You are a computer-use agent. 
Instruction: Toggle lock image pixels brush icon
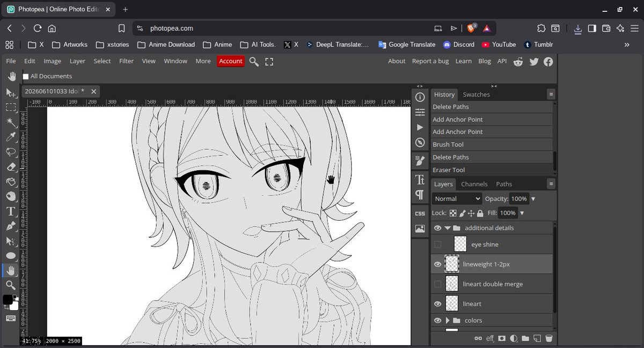(462, 213)
